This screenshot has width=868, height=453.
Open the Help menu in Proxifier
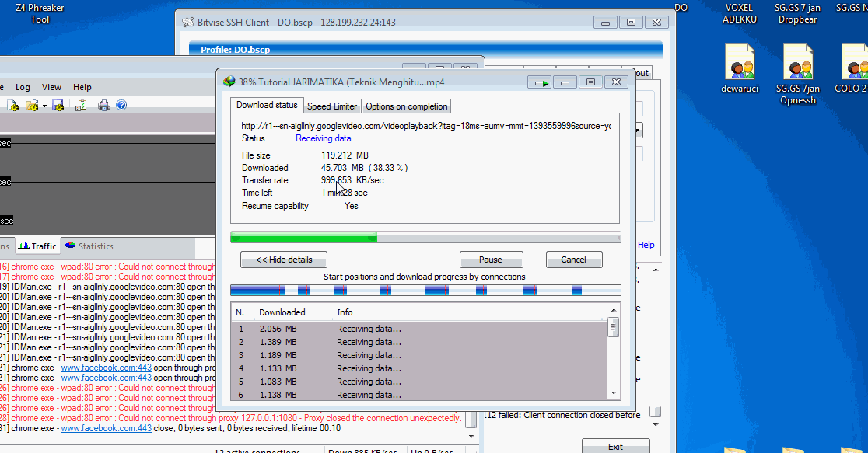pos(82,87)
